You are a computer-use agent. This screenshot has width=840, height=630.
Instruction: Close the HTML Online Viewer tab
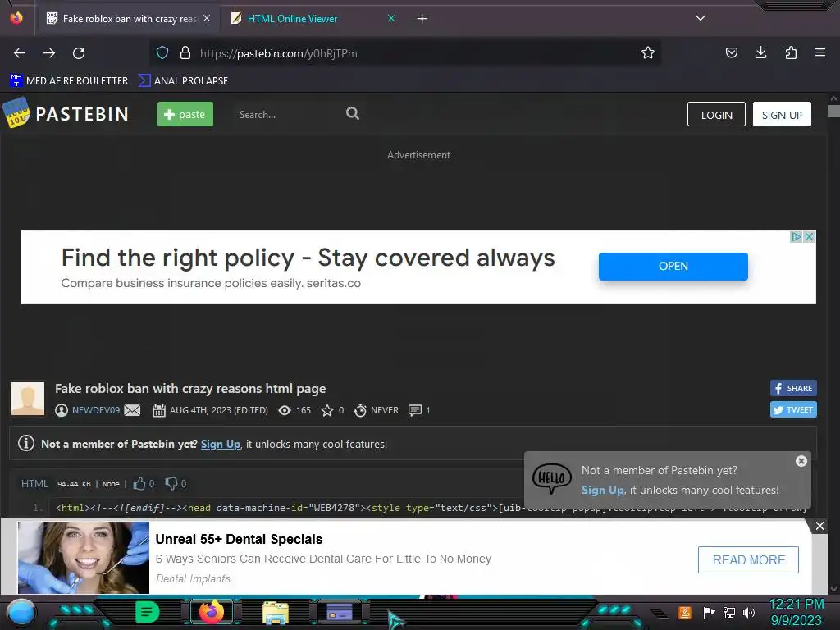391,18
